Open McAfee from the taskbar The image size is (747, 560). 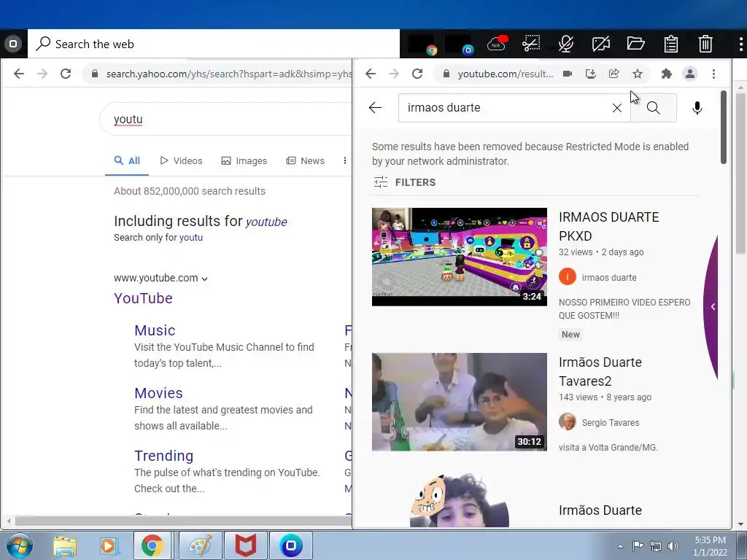(x=246, y=545)
